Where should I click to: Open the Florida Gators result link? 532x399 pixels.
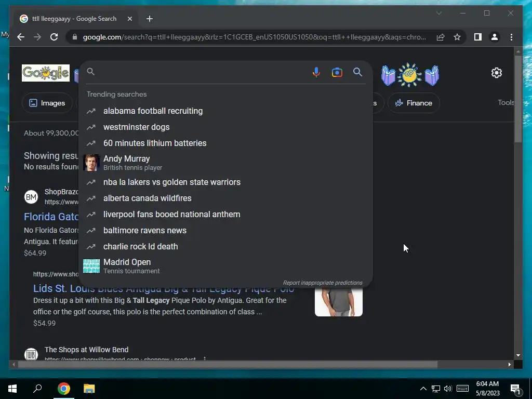point(51,217)
